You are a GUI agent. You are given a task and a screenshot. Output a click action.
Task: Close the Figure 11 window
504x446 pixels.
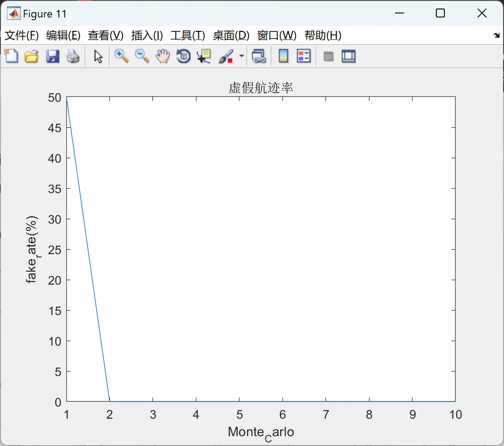click(482, 13)
